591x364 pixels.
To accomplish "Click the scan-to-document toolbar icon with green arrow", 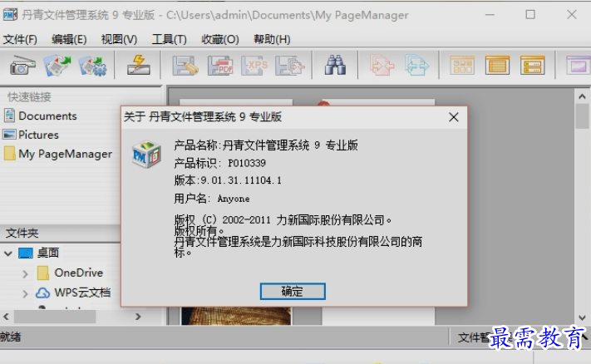I will coord(57,66).
